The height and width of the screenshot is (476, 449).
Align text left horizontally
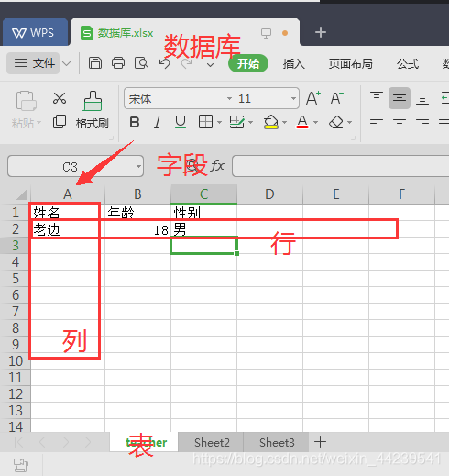click(x=377, y=122)
